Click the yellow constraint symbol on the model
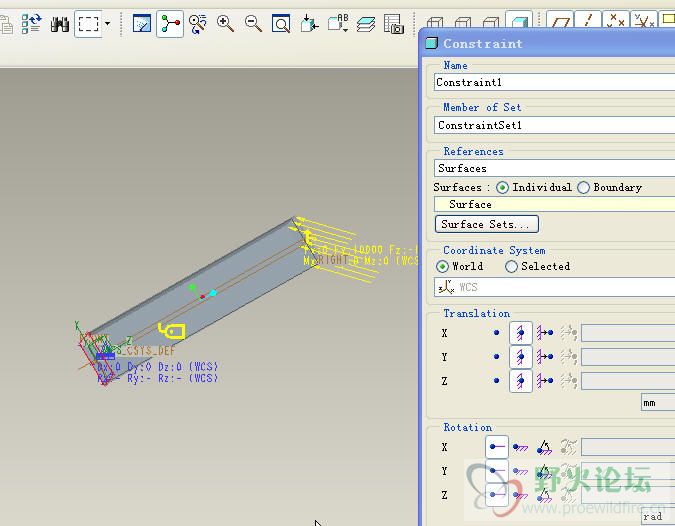675x526 pixels. pyautogui.click(x=171, y=331)
